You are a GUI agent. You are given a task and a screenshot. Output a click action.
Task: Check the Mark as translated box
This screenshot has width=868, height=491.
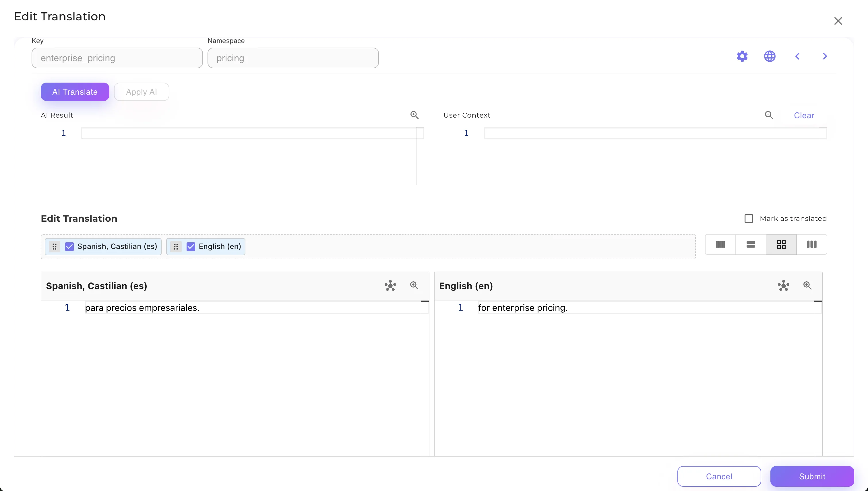tap(749, 219)
